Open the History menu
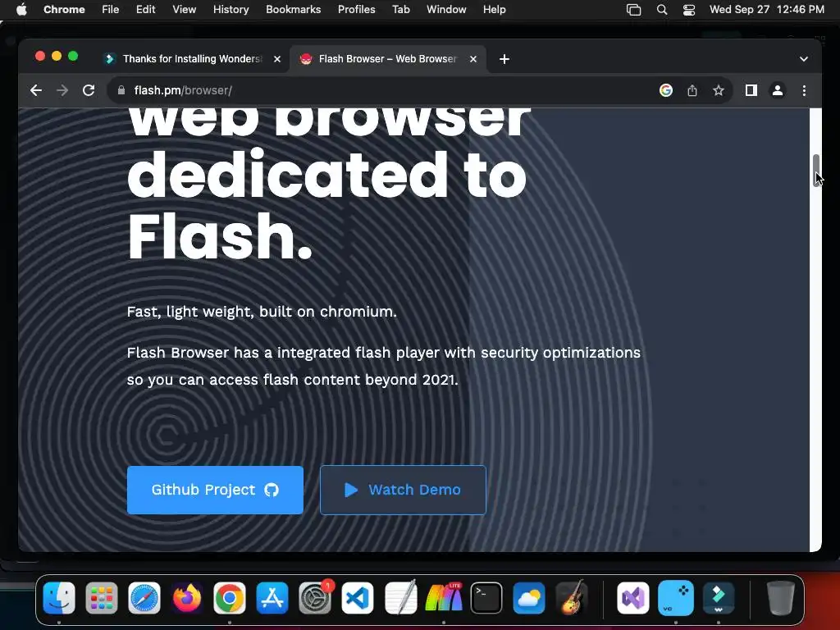 click(x=231, y=10)
